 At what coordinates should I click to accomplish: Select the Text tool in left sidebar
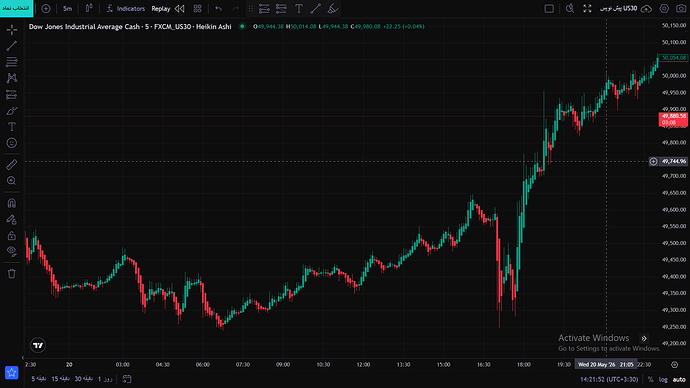tap(12, 127)
